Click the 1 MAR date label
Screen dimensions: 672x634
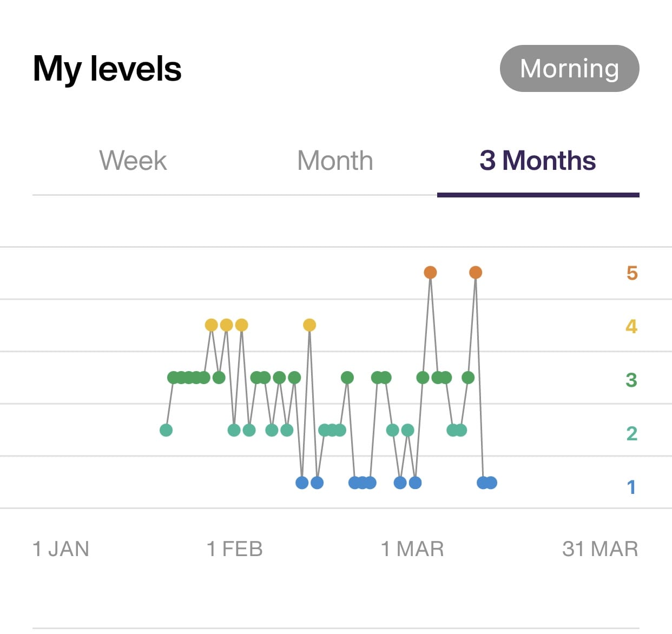(x=412, y=549)
